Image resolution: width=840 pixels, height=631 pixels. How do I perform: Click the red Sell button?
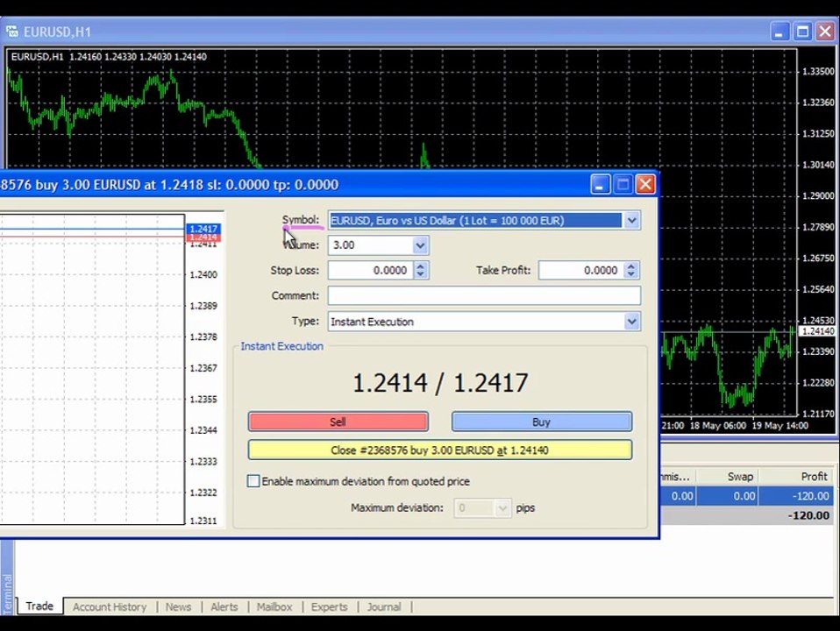click(x=338, y=422)
